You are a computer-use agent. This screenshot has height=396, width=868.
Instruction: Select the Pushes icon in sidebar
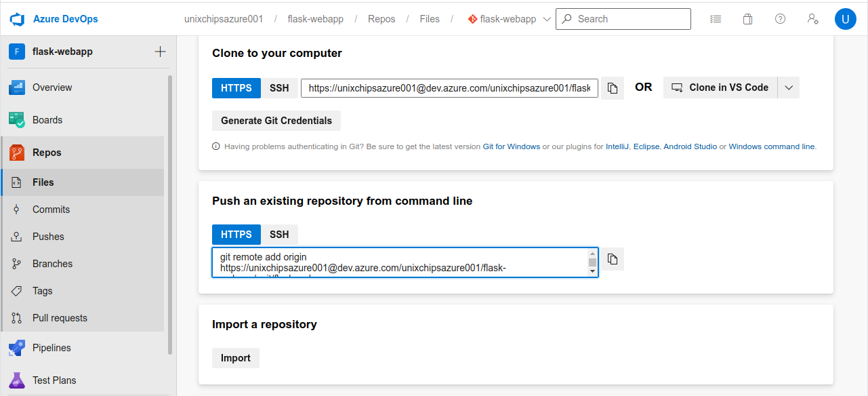tap(17, 237)
